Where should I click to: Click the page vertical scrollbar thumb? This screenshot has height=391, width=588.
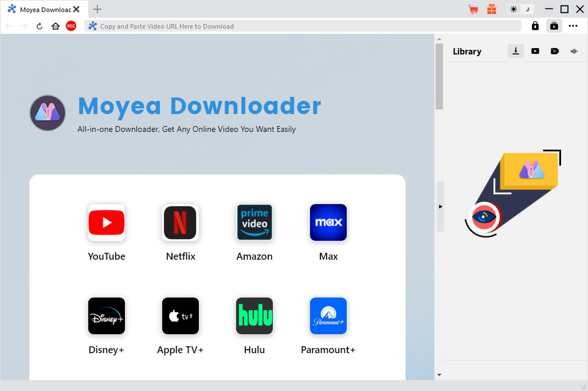point(439,77)
